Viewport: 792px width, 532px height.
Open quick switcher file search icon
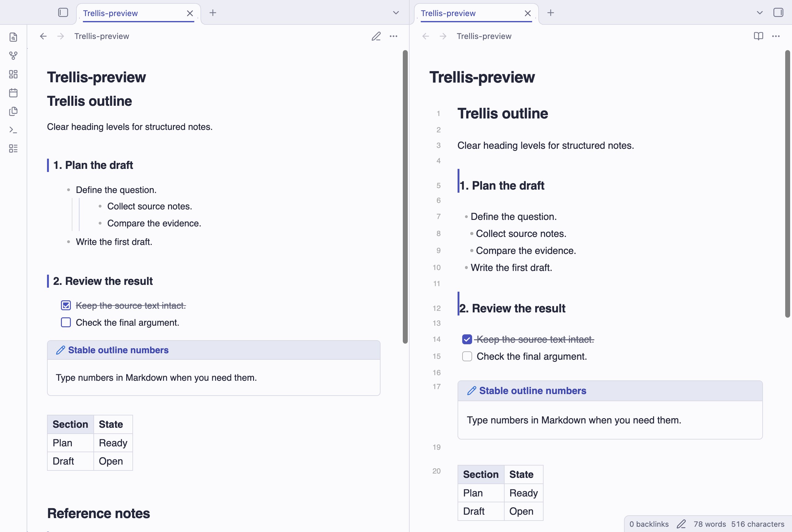(x=13, y=37)
